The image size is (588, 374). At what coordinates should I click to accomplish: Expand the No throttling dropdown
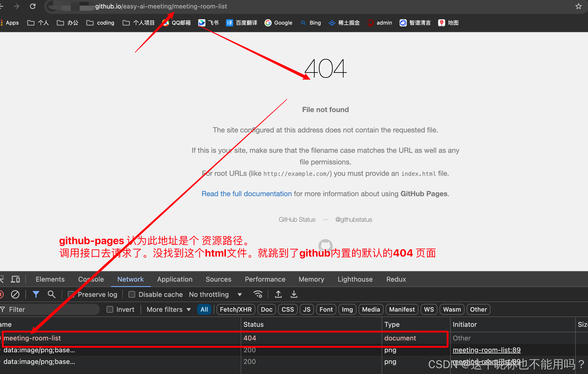[x=215, y=294]
